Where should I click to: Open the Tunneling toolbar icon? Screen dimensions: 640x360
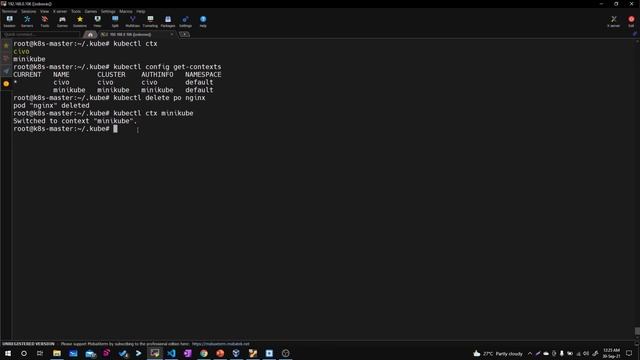pos(150,21)
